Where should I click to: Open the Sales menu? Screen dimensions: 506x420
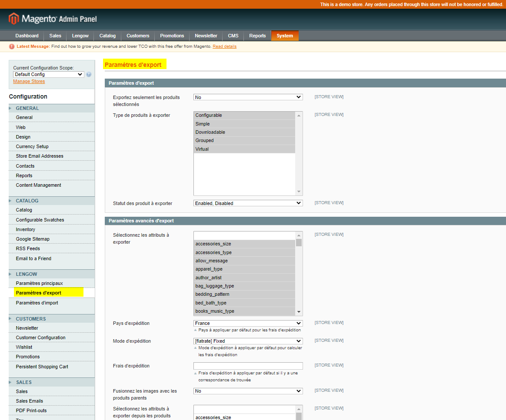click(x=55, y=36)
